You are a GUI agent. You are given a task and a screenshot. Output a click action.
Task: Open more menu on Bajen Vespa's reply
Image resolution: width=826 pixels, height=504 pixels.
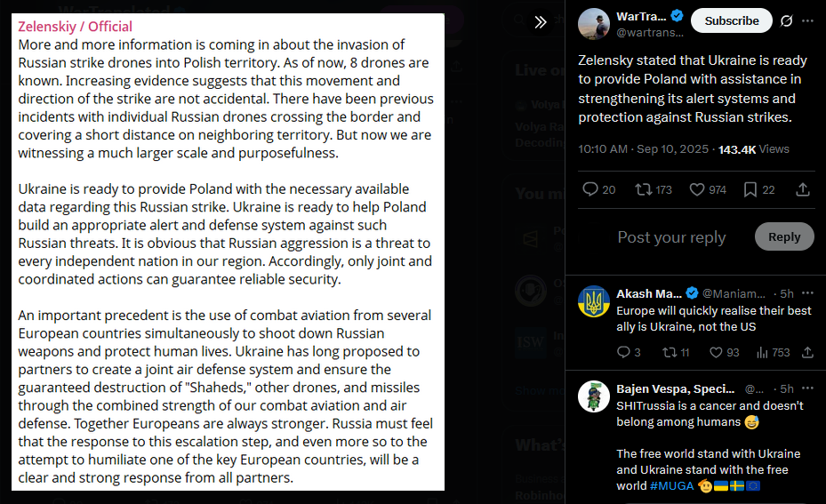click(x=807, y=388)
